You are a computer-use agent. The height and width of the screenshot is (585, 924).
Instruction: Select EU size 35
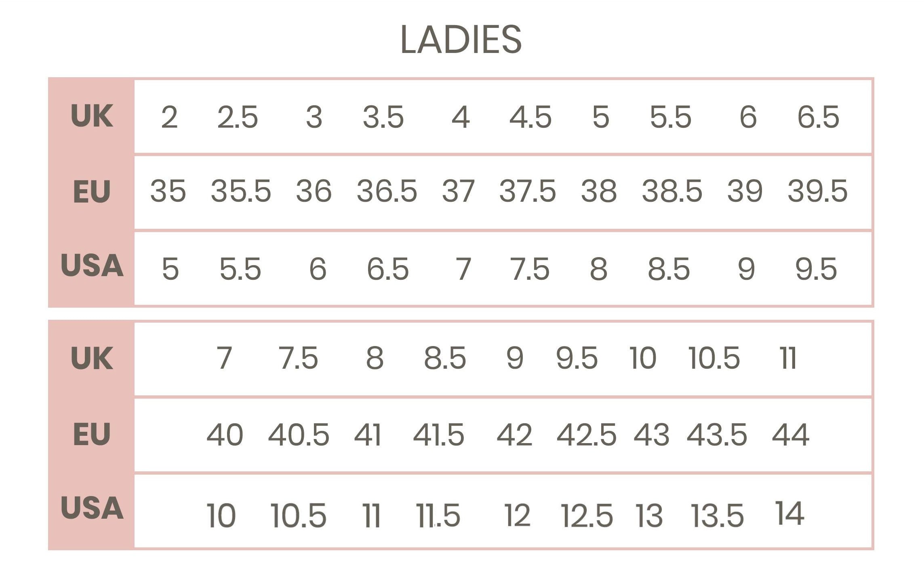tap(168, 191)
